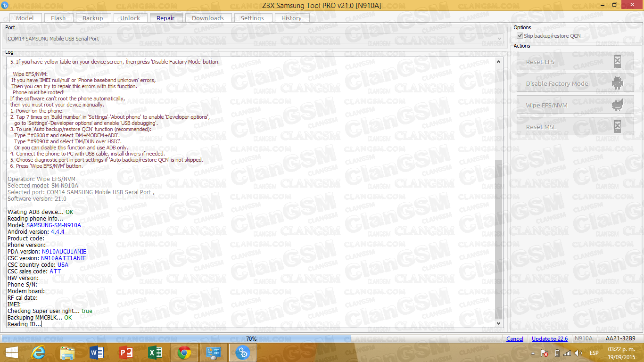Click the 'PDA version: N910AUCU1ANIE' line
The height and width of the screenshot is (362, 644).
47,252
